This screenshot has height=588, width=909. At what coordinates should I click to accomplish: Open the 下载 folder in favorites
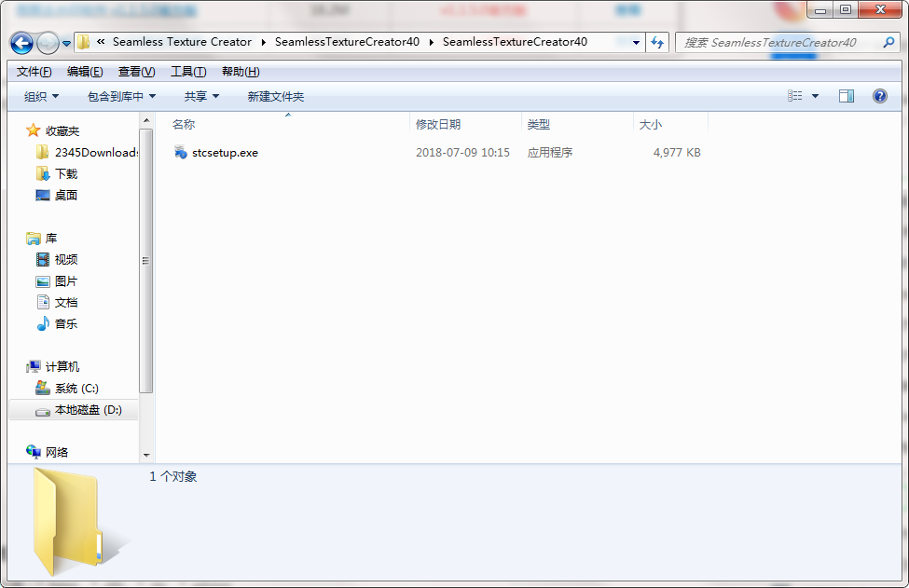click(66, 174)
